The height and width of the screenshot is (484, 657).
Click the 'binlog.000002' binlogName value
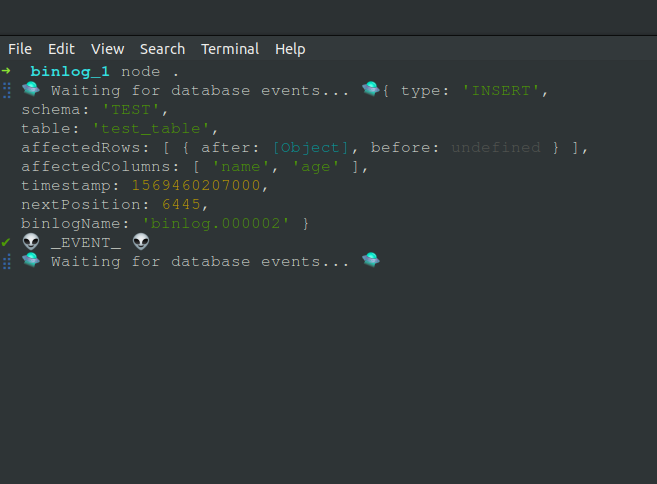click(215, 223)
